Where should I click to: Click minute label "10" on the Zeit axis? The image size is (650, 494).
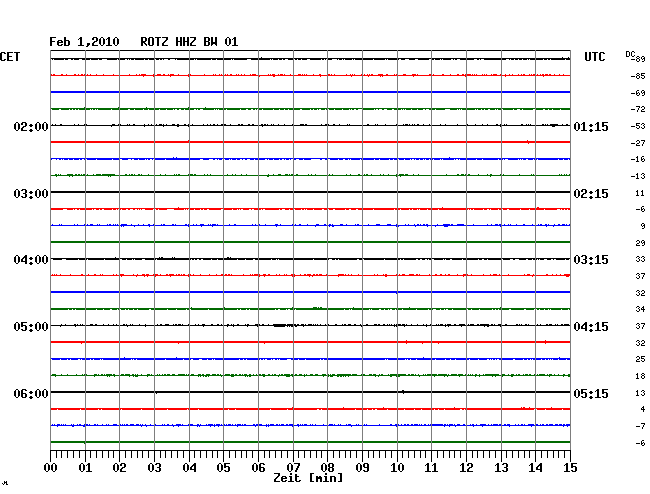tap(397, 468)
